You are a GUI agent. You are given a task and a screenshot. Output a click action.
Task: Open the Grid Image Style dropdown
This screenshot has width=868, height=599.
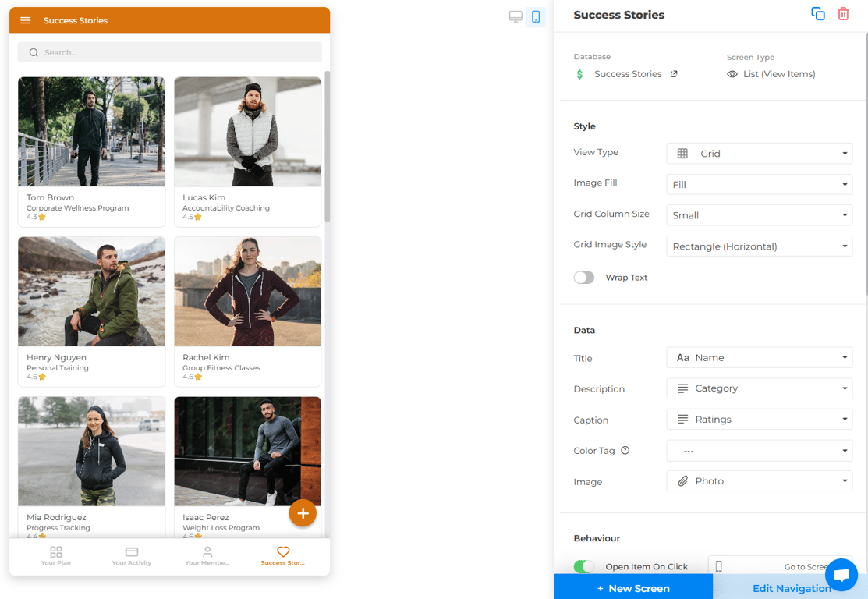[759, 246]
